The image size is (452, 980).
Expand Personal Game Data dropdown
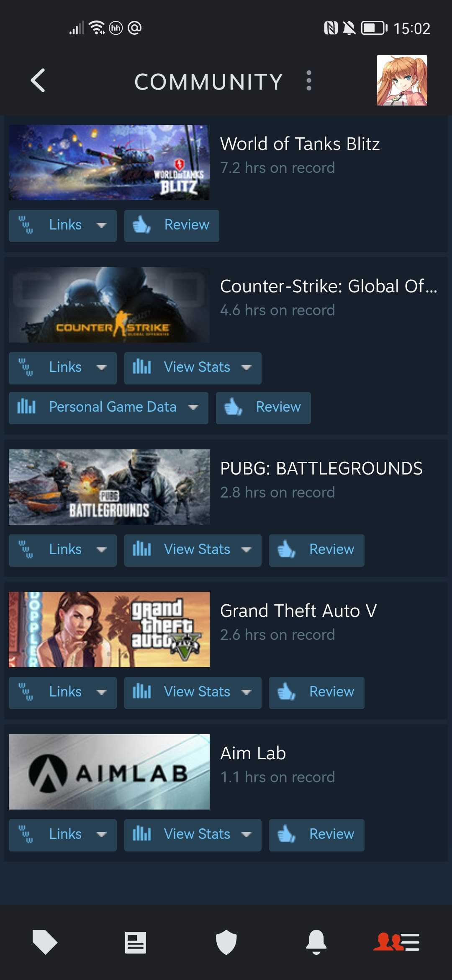pos(108,408)
